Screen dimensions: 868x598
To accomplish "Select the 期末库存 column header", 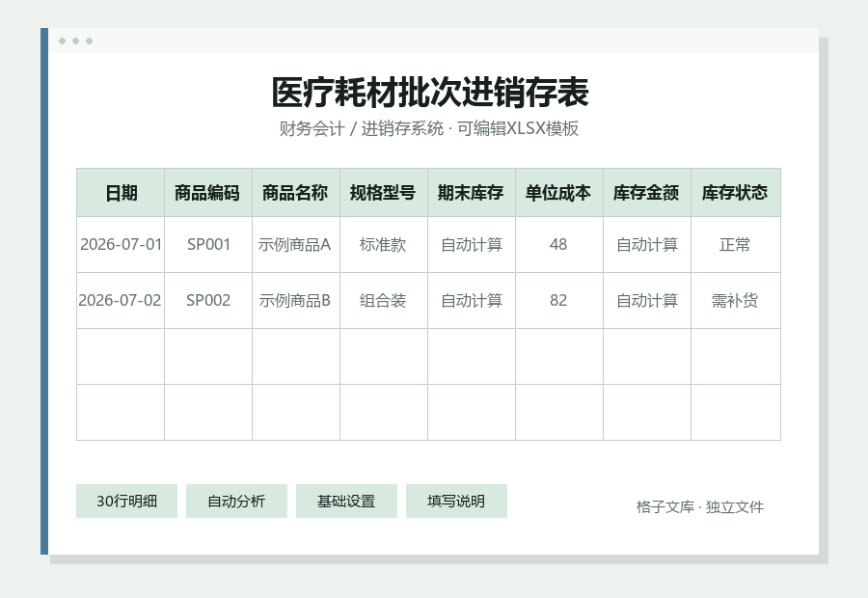I will 472,193.
